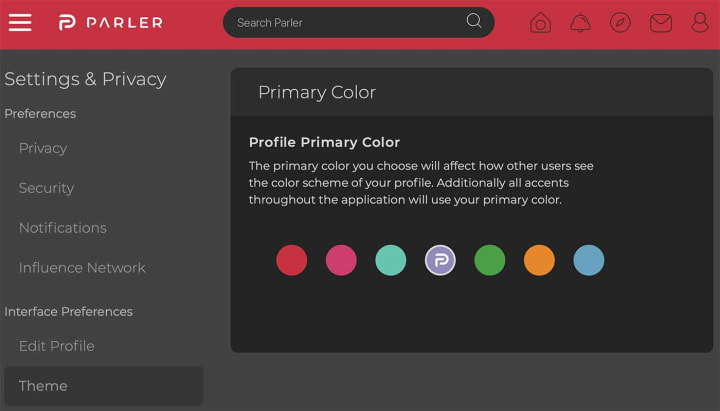720x411 pixels.
Task: Click the Primary Color panel title
Action: tap(317, 92)
